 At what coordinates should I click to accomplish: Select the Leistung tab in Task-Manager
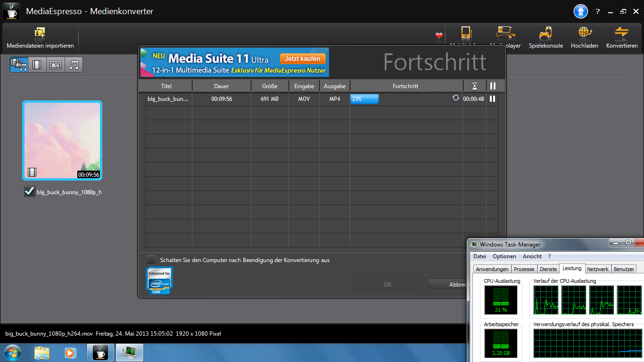point(572,268)
